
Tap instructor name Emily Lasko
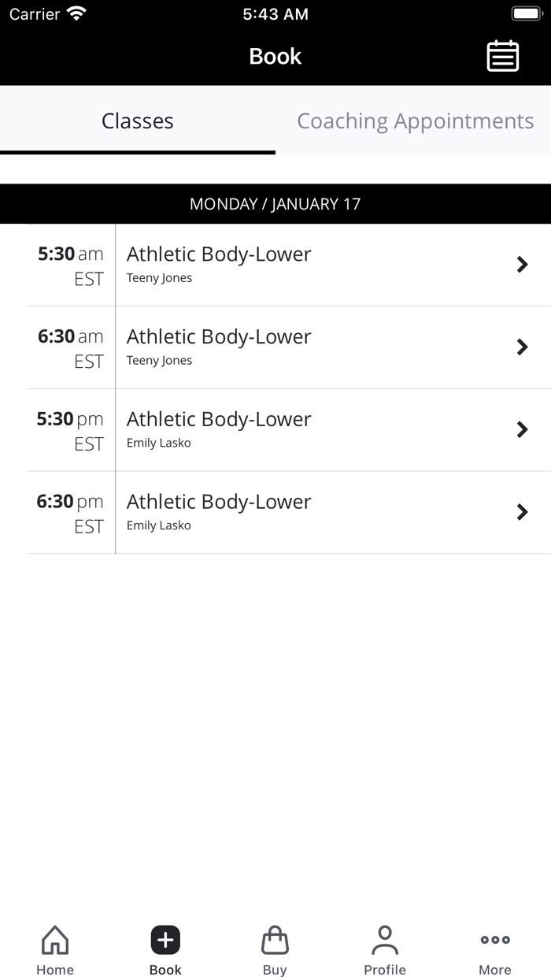pyautogui.click(x=159, y=443)
